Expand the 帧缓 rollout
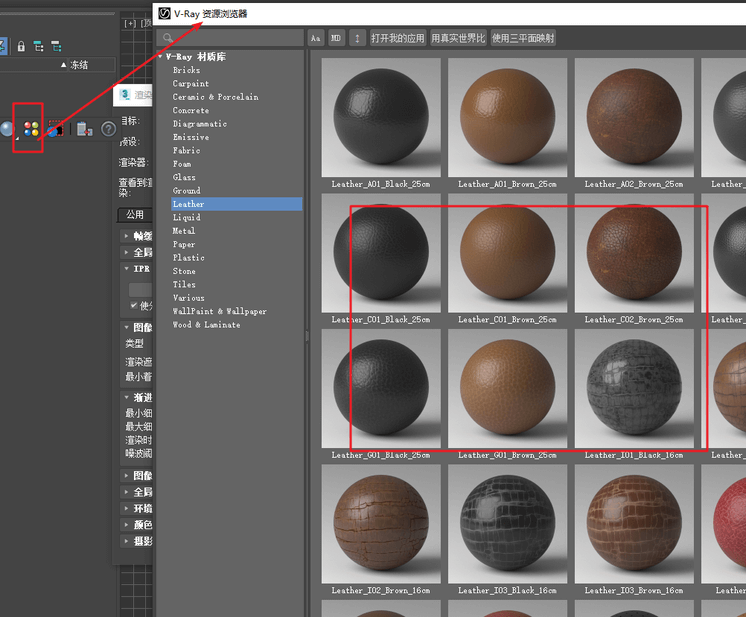 [127, 235]
